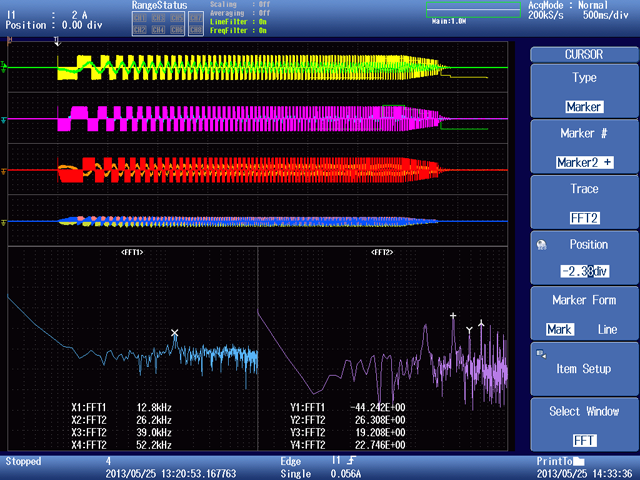Image resolution: width=640 pixels, height=480 pixels.
Task: Click the AcqMode : Normal readout
Action: [568, 5]
